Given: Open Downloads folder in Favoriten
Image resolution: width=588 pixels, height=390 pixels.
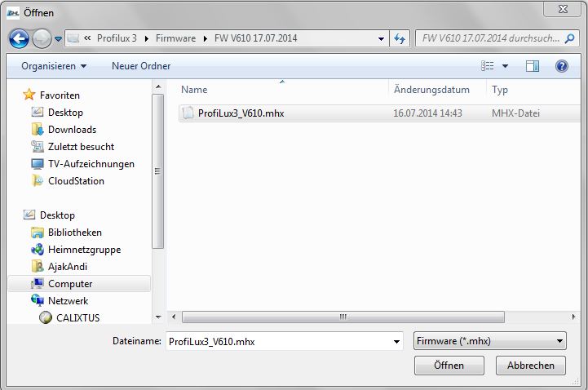Looking at the screenshot, I should click(72, 130).
